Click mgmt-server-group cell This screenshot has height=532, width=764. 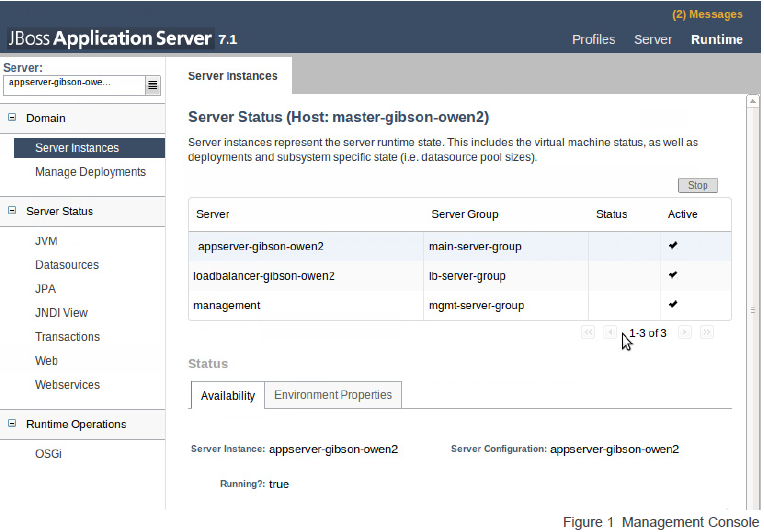[x=506, y=305]
